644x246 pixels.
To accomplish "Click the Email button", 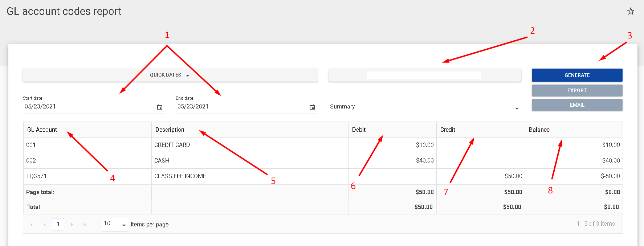I will pyautogui.click(x=577, y=105).
